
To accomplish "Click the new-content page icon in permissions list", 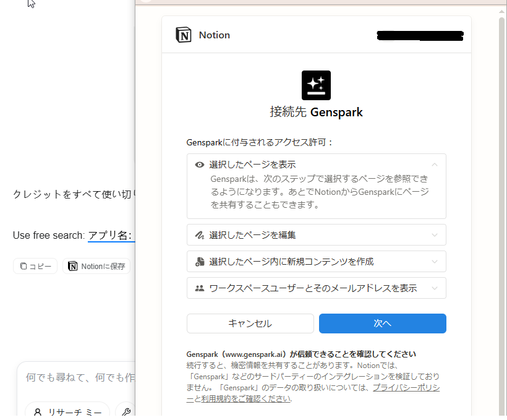I will (200, 262).
